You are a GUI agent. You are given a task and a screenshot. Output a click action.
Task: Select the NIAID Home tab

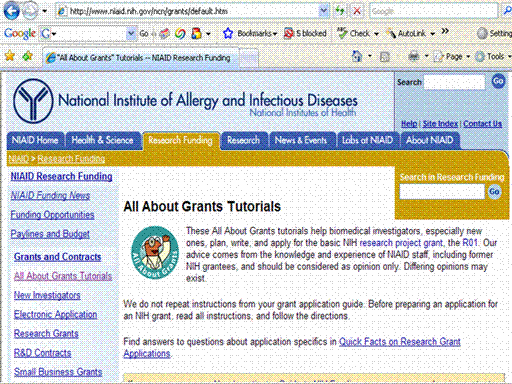coord(35,140)
